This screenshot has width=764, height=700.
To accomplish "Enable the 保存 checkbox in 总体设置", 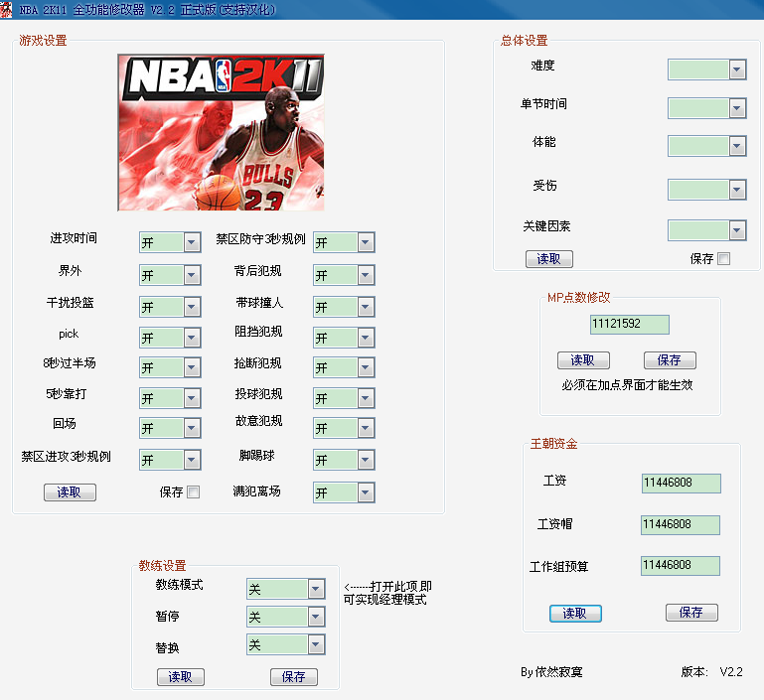I will [x=723, y=259].
